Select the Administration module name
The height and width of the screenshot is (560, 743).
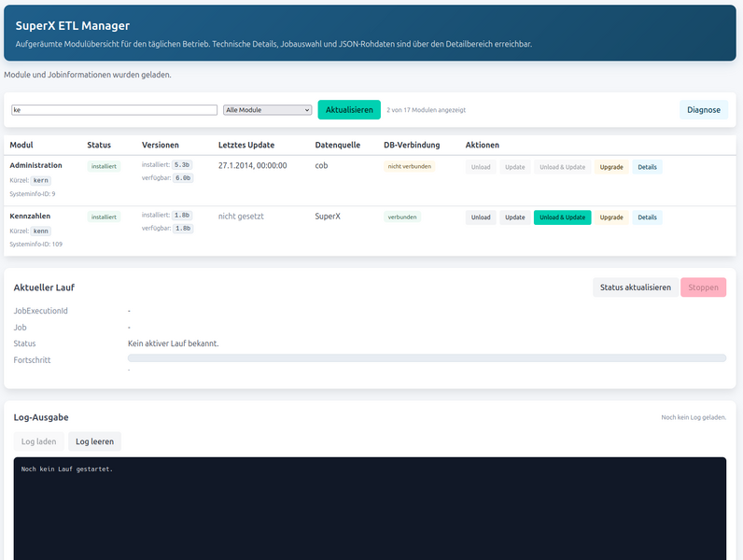coord(36,165)
